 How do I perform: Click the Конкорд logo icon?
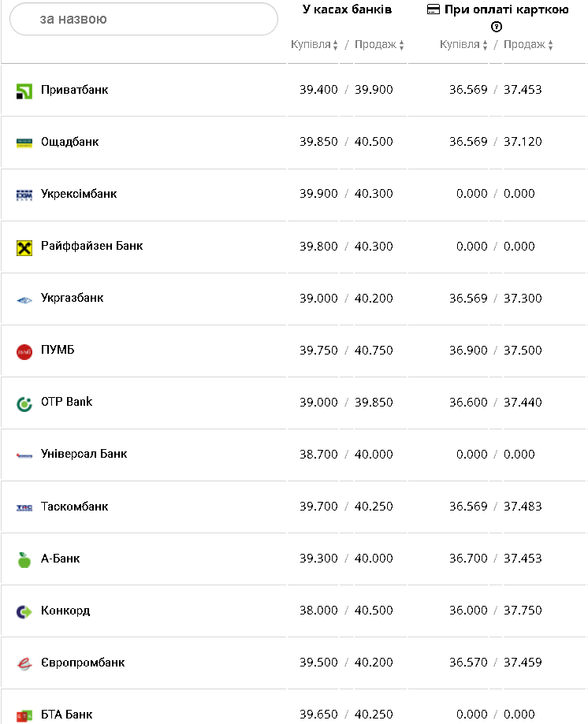pos(24,611)
